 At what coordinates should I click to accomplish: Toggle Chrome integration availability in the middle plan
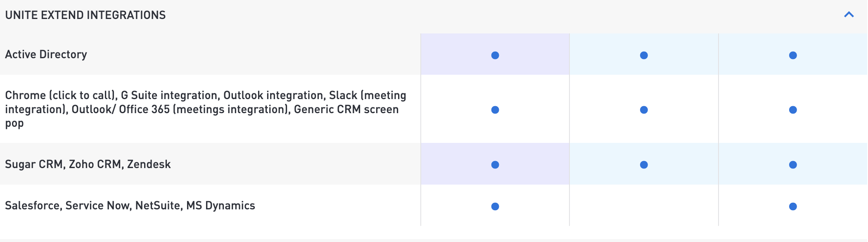643,109
